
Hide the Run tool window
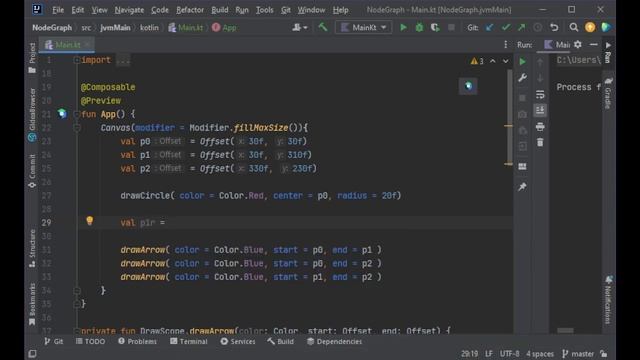click(593, 44)
